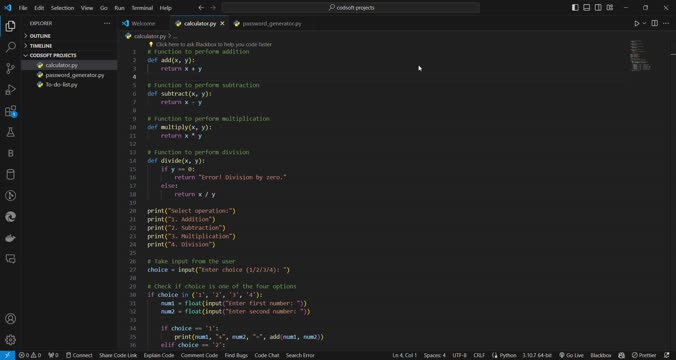Viewport: 676px width, 360px height.
Task: Open the Accounts menu icon
Action: point(10,319)
